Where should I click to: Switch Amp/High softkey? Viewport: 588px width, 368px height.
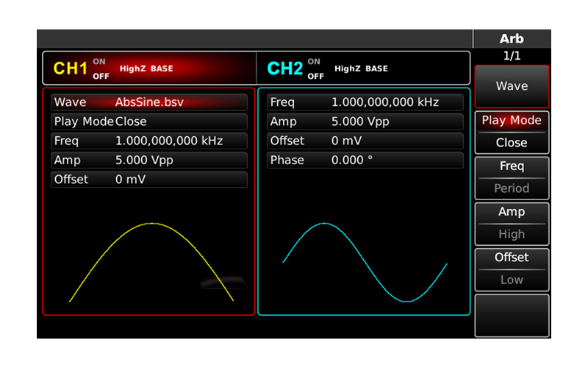[512, 224]
